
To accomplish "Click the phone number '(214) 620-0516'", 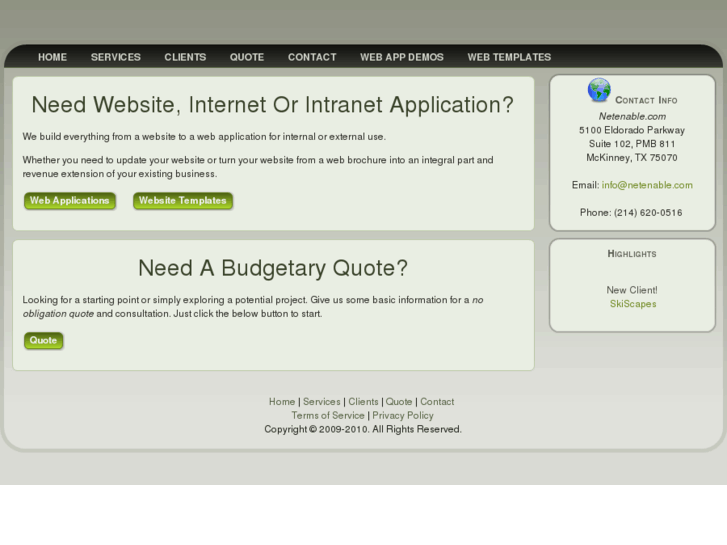I will (648, 212).
